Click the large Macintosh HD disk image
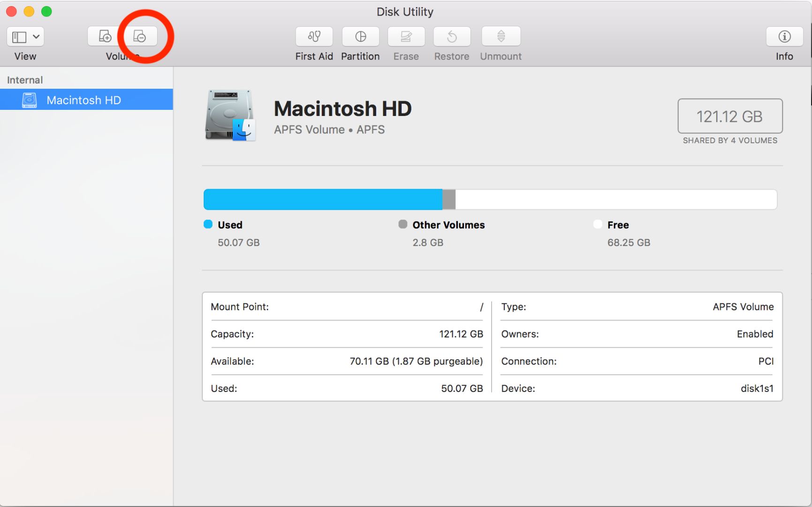Screen dimensions: 812x507 [230, 115]
